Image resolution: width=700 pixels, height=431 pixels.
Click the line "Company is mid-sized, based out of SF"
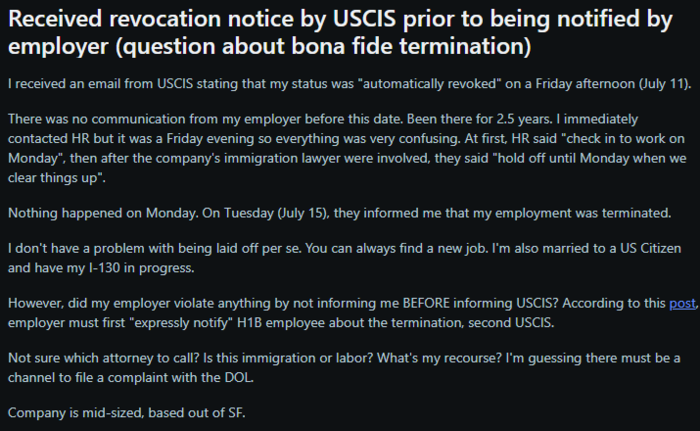click(x=127, y=413)
